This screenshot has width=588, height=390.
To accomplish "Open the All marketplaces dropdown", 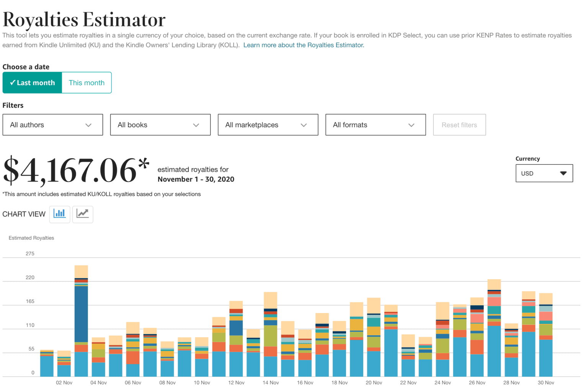I will (268, 125).
